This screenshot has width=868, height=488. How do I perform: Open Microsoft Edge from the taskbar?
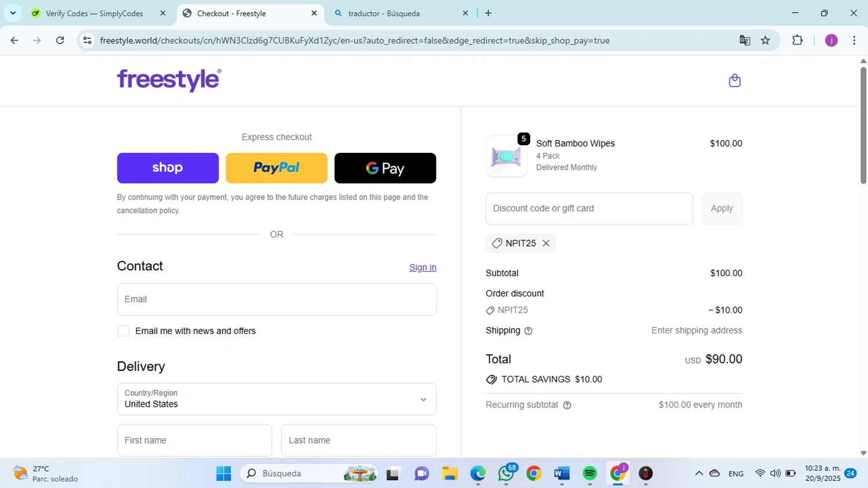point(478,474)
